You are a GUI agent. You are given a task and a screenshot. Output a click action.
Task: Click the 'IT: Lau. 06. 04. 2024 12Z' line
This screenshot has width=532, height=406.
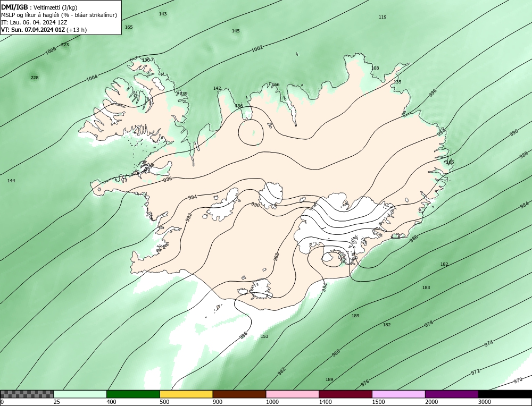[34, 22]
